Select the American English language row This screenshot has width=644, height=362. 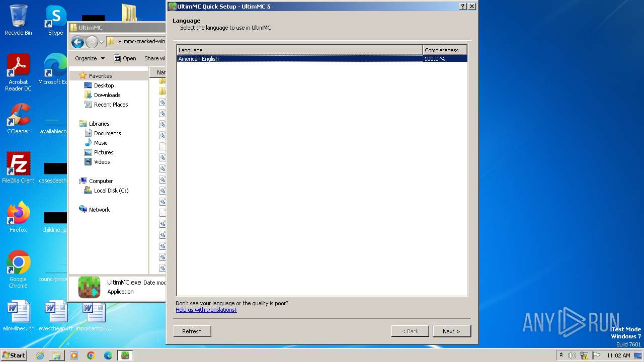click(322, 59)
